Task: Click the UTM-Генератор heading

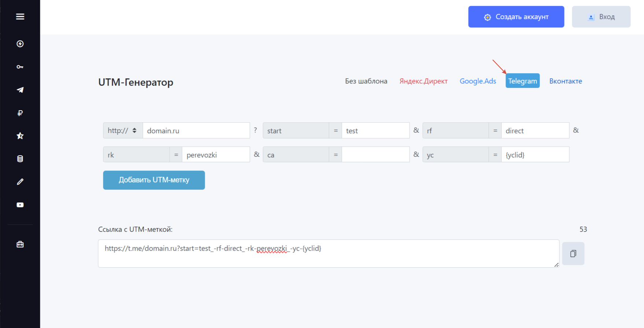Action: pyautogui.click(x=136, y=82)
